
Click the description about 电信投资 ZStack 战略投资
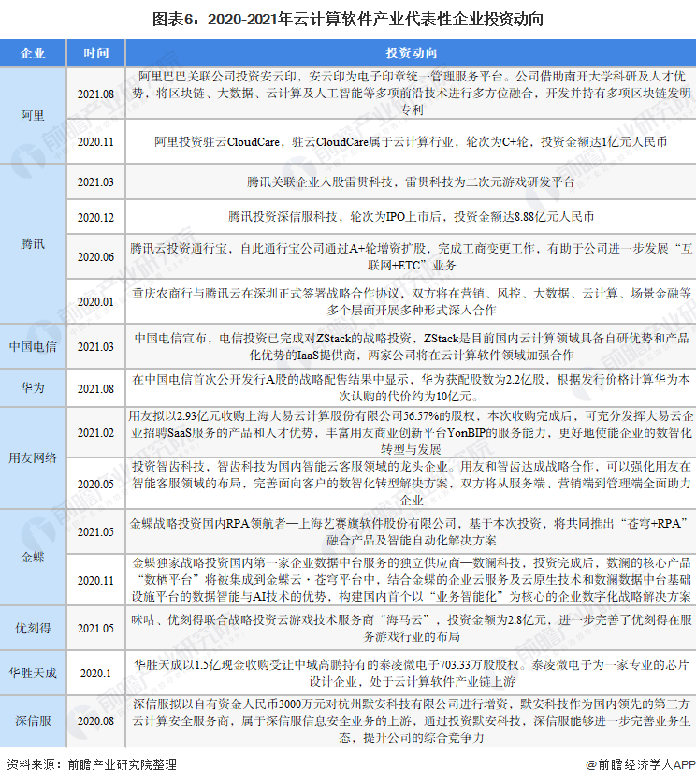click(x=412, y=346)
